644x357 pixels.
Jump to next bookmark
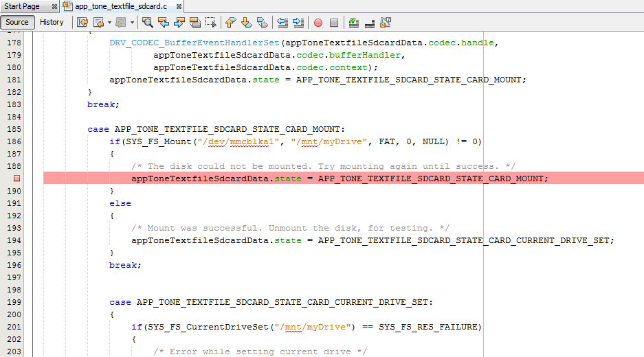pos(247,23)
